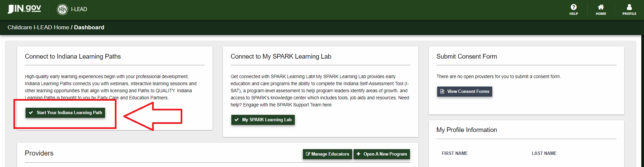Viewport: 644px width, 167px height.
Task: Click the FIRST NAME field label
Action: [454, 153]
